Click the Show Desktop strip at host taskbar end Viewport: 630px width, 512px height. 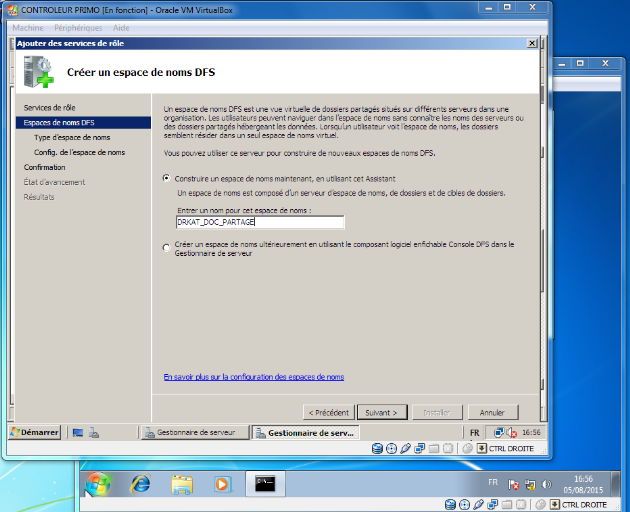coord(616,485)
